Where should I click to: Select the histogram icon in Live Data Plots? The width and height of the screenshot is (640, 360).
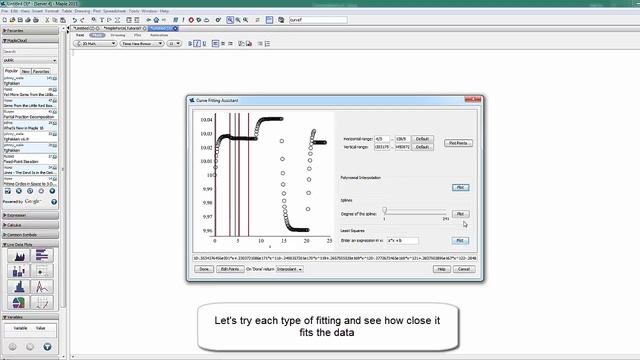[x=19, y=287]
